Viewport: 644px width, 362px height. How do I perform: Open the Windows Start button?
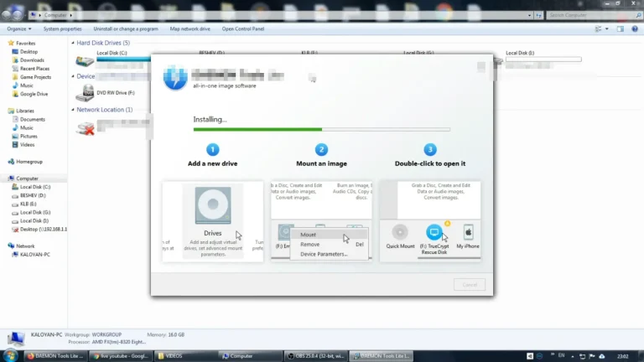(10, 355)
